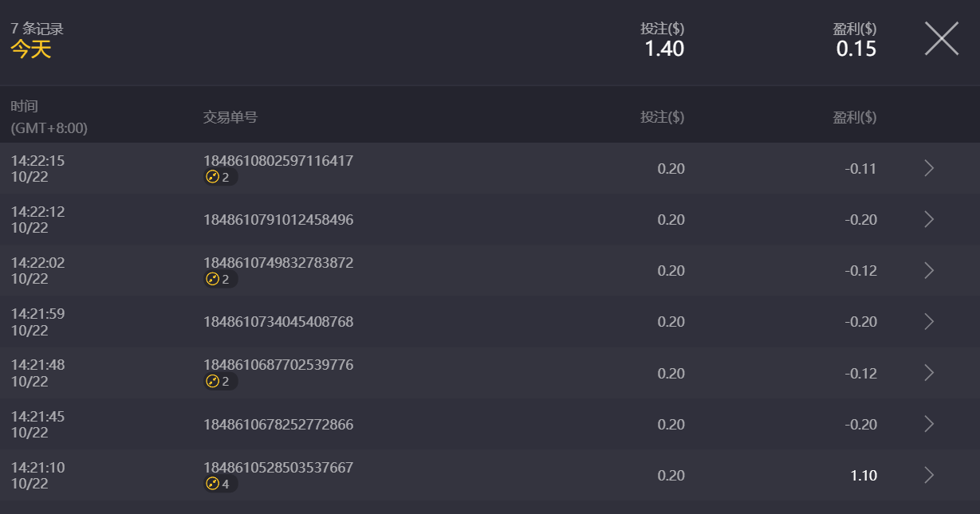Open the badge showing 4 on the 14:21:10 record
This screenshot has height=514, width=980.
(218, 484)
